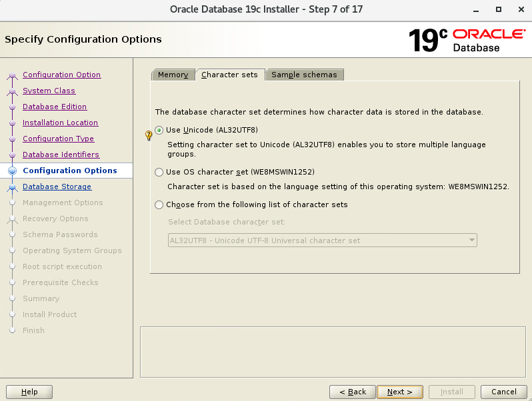Click the 'Root script execution' sidebar text
This screenshot has height=401, width=532.
(63, 266)
